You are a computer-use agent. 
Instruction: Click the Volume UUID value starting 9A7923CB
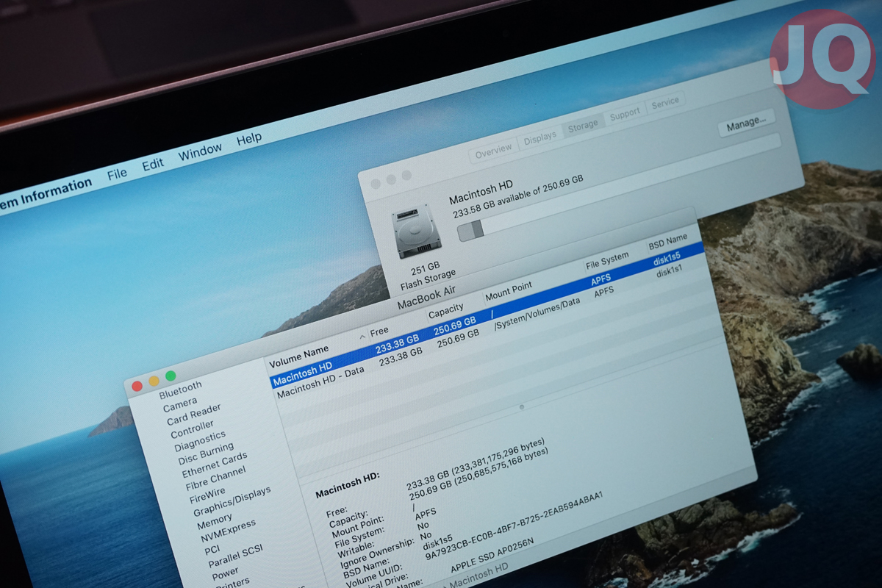coord(514,527)
